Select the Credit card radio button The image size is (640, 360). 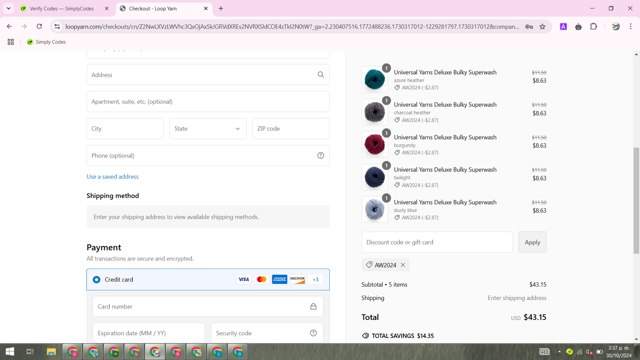coord(96,280)
